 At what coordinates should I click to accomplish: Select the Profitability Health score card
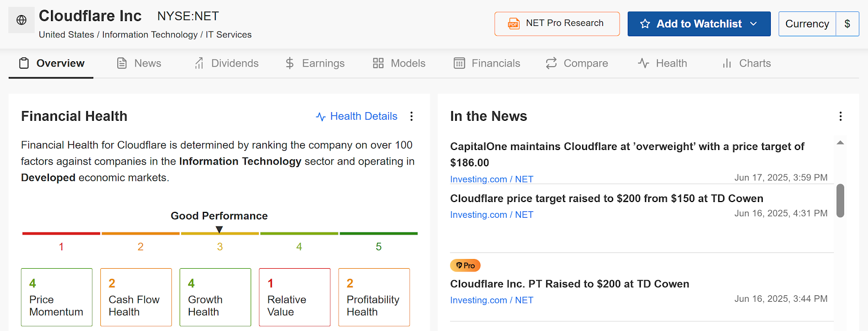coord(374,297)
